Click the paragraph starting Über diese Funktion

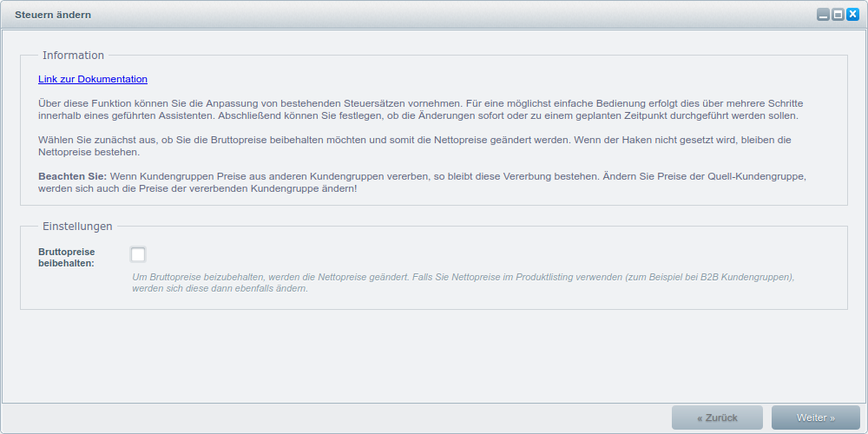coord(421,109)
